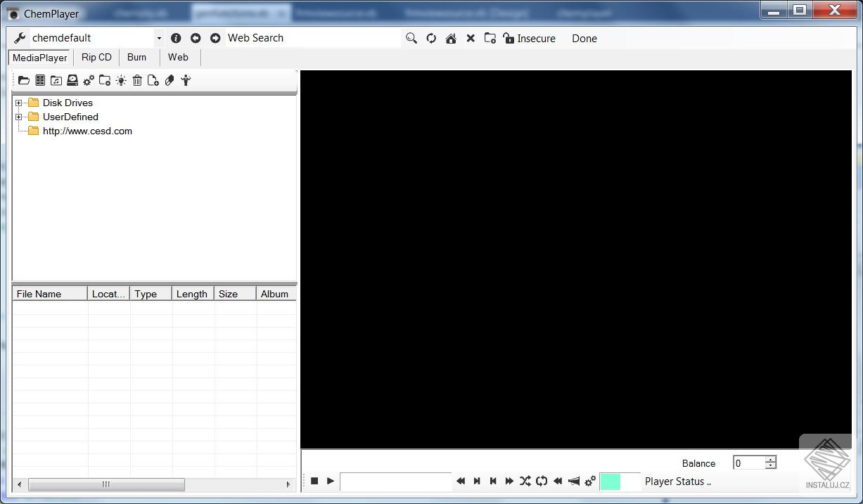Toggle the Insecure lock

click(x=509, y=39)
